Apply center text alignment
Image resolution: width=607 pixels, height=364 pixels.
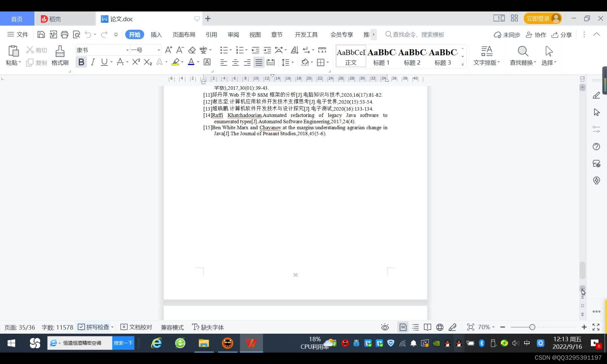click(235, 62)
